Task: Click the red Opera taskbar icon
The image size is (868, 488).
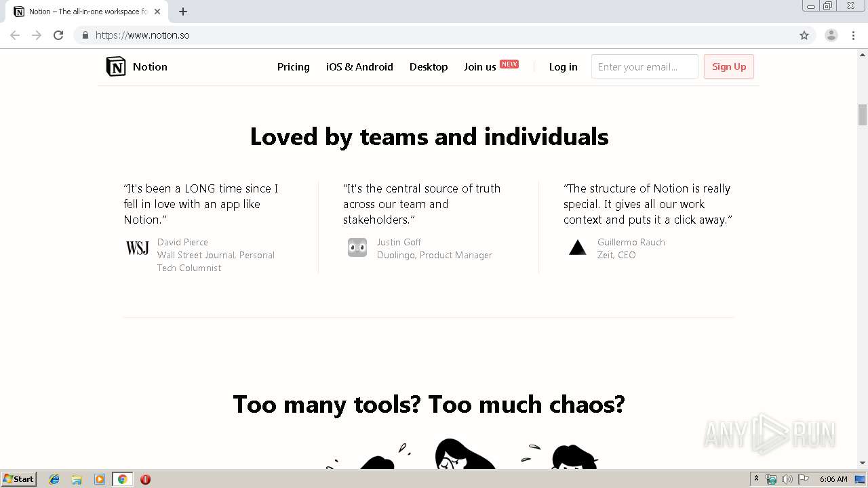Action: (x=145, y=479)
